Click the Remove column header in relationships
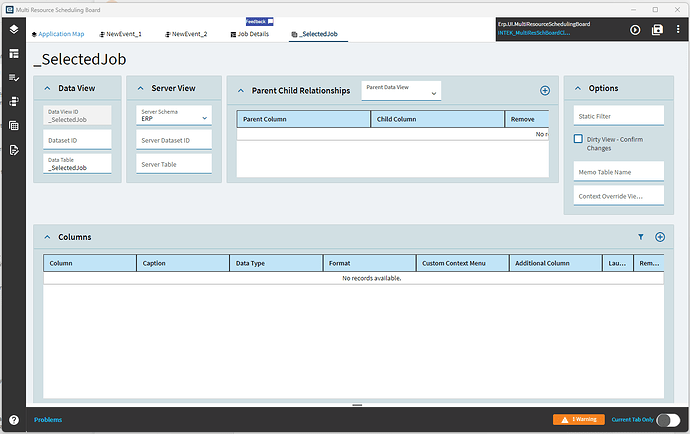690x434 pixels. tap(527, 119)
